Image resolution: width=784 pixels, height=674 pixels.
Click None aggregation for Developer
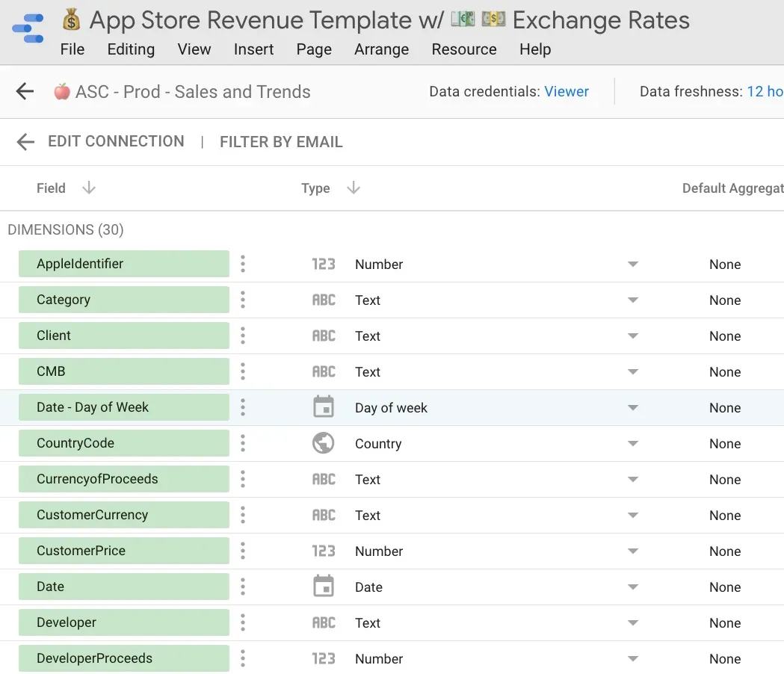pos(725,622)
